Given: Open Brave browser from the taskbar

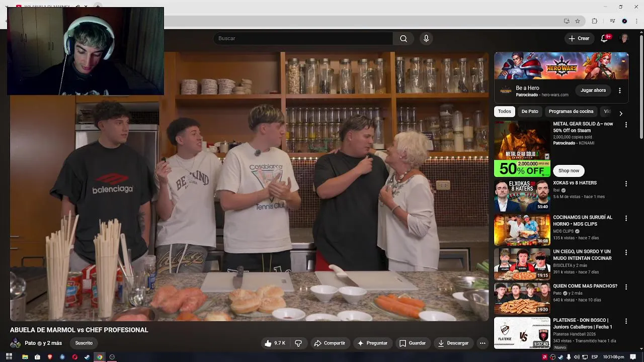Looking at the screenshot, I should coord(50,357).
